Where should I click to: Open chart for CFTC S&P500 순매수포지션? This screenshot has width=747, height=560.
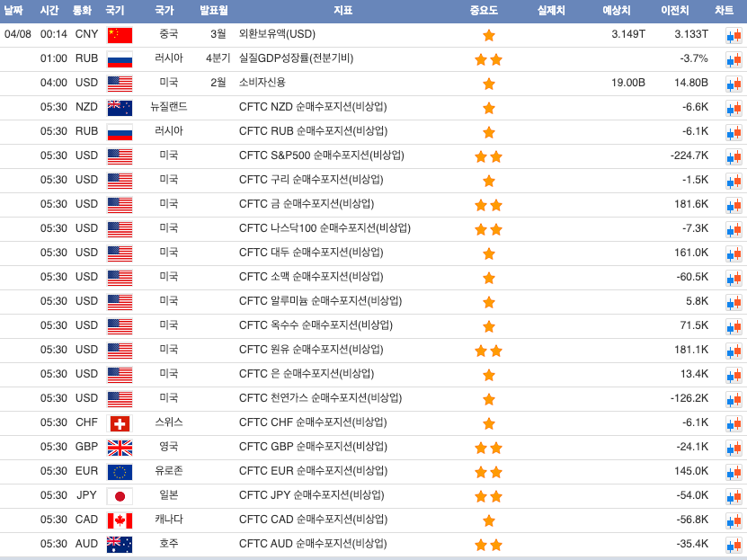coord(734,156)
